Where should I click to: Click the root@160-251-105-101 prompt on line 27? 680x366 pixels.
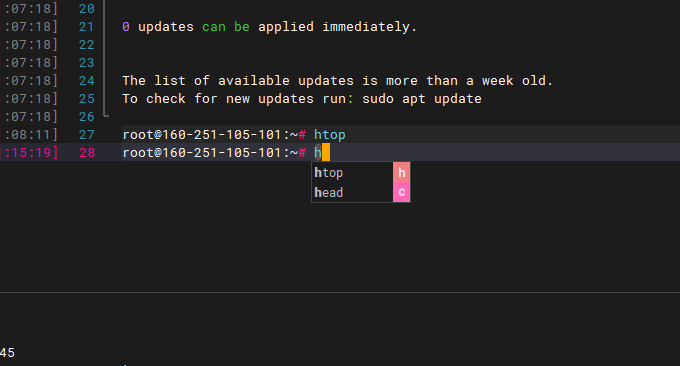point(215,135)
